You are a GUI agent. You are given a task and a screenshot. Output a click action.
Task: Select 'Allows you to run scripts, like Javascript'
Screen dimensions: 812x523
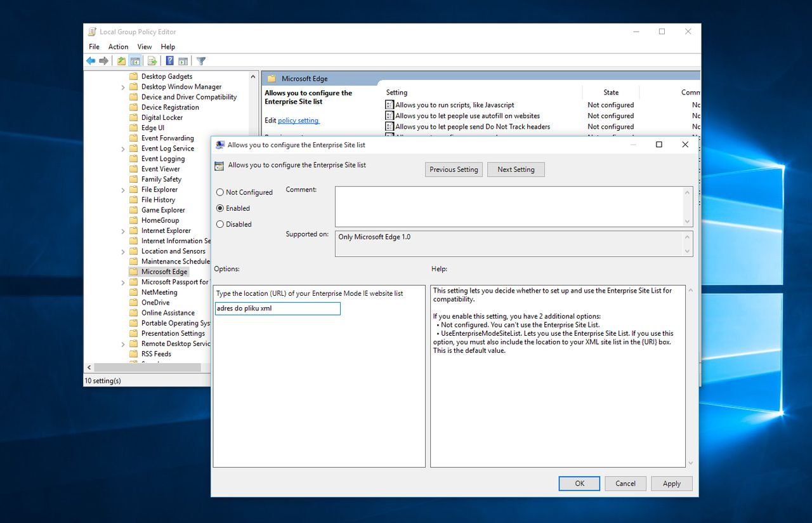point(455,105)
